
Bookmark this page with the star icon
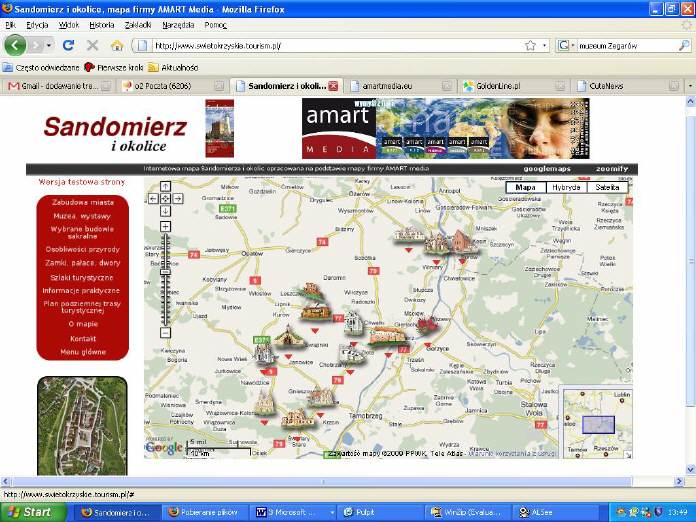click(x=530, y=45)
